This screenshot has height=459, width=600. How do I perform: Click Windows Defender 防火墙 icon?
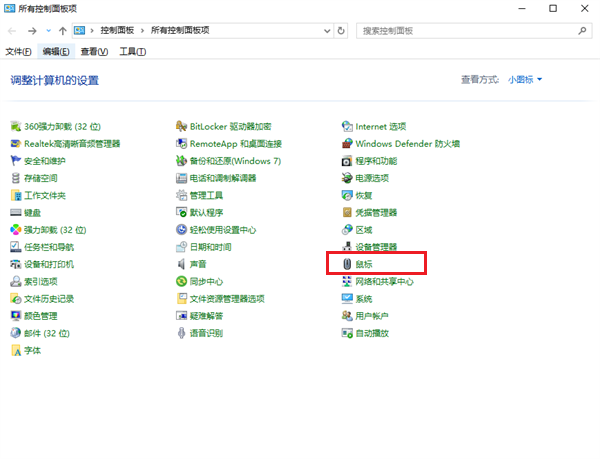347,143
